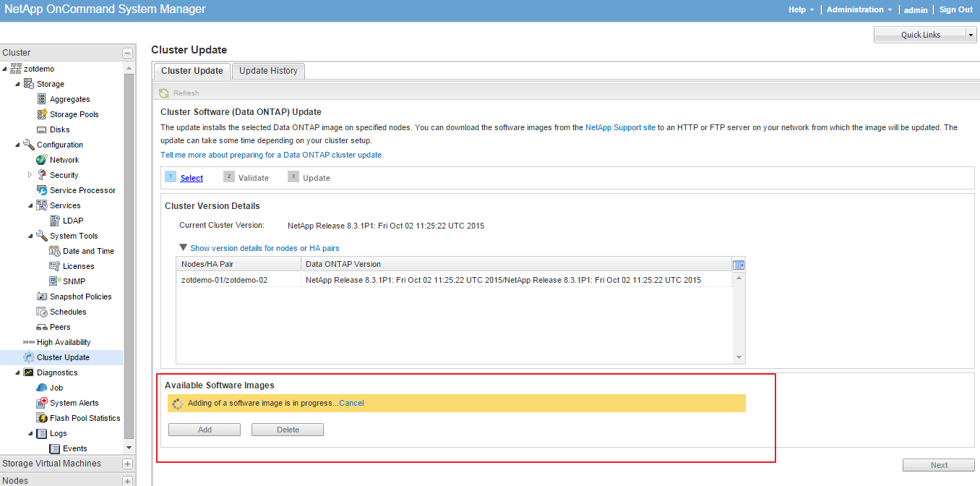Cancel the software image adding
Image resolution: width=980 pixels, height=486 pixels.
pos(351,403)
